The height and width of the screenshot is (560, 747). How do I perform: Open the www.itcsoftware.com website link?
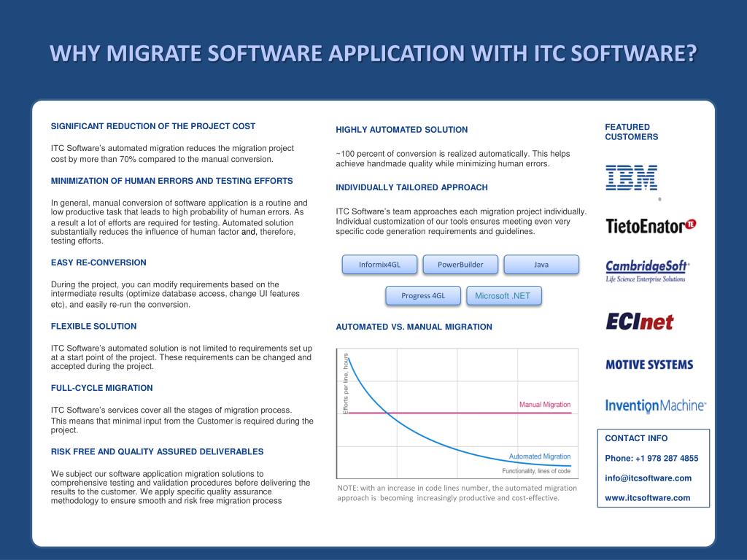pyautogui.click(x=648, y=498)
